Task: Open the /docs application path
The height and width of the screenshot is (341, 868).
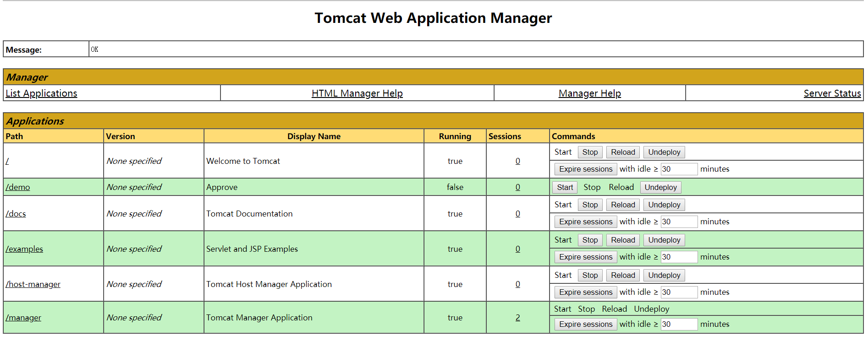Action: 16,214
